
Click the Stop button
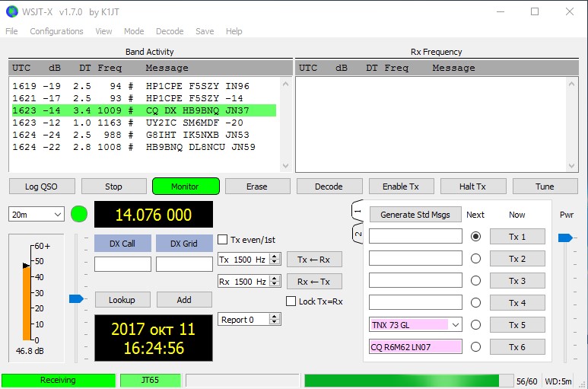[x=113, y=187]
